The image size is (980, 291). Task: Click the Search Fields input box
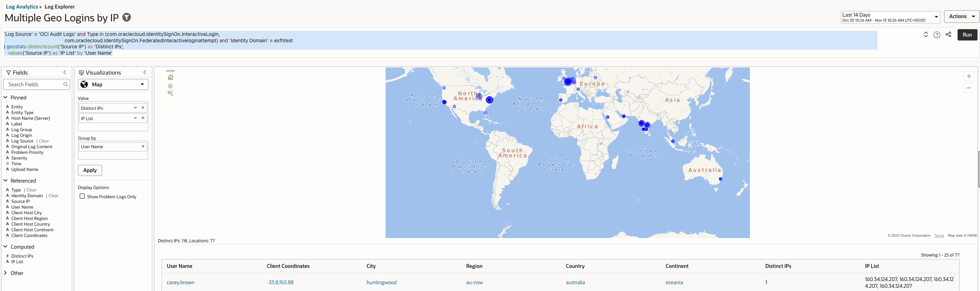click(34, 84)
